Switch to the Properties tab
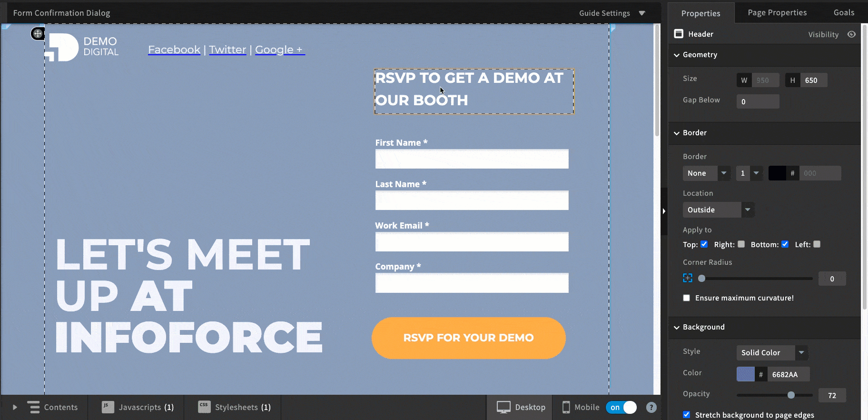 click(700, 13)
